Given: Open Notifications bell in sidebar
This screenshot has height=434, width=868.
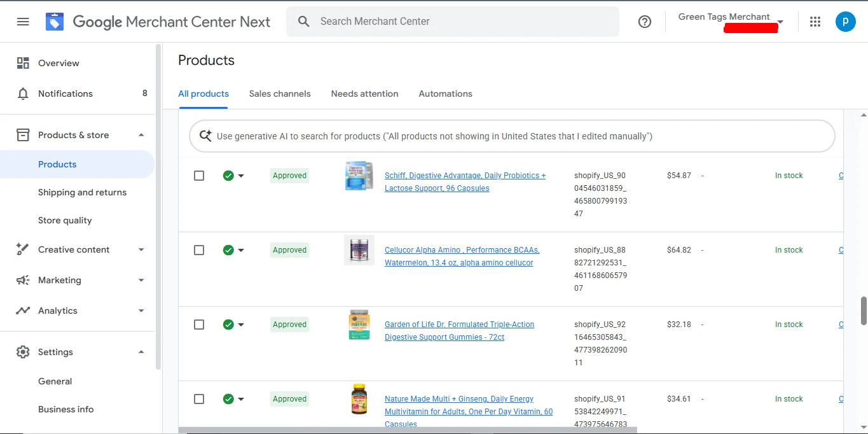Looking at the screenshot, I should tap(24, 94).
